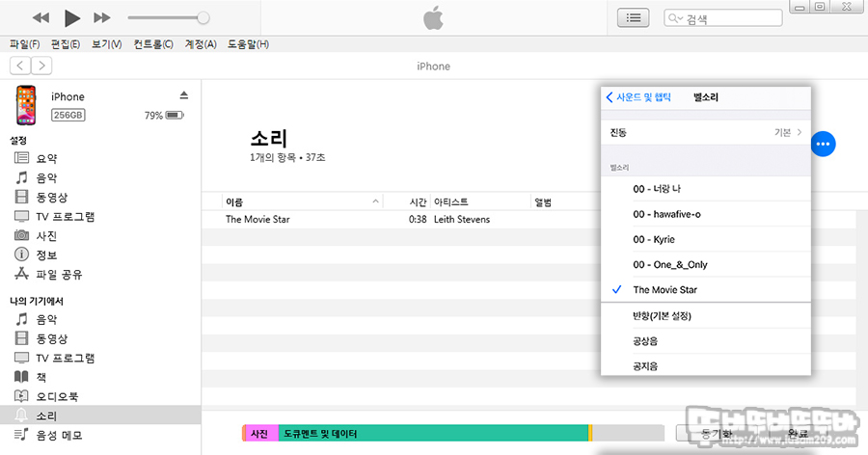Select ringtone 00 - One_&_Only
868x455 pixels.
click(x=706, y=264)
